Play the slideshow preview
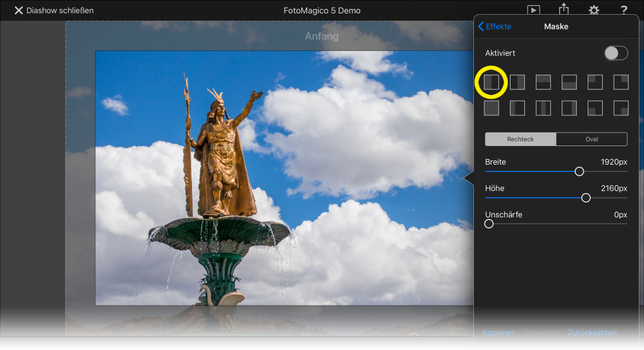This screenshot has height=350, width=644. pyautogui.click(x=533, y=10)
